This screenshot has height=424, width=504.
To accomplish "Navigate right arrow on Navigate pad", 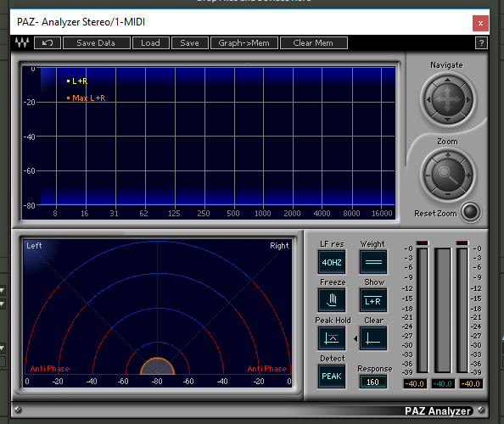I will click(468, 99).
